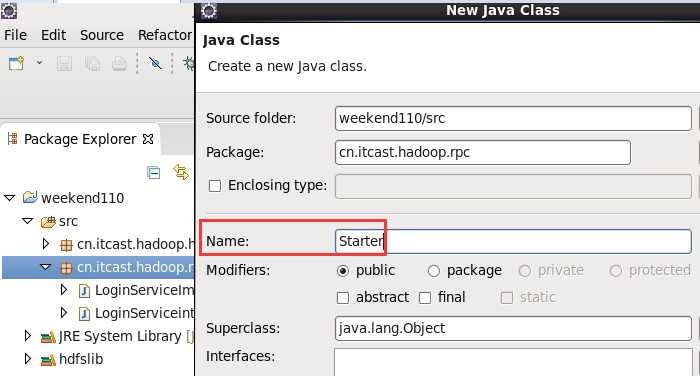The height and width of the screenshot is (376, 700).
Task: Expand the JRE System Library node
Action: (27, 336)
